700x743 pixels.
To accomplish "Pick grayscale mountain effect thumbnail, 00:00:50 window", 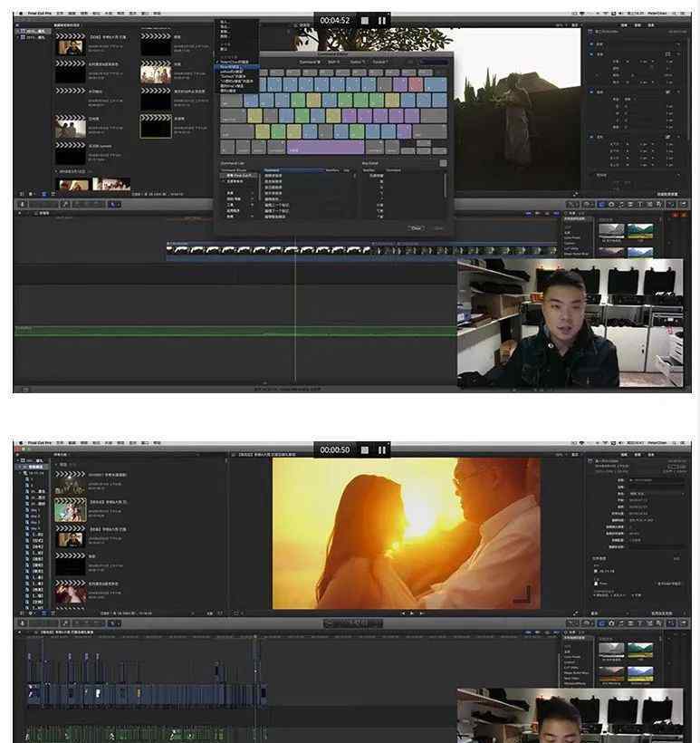I will pyautogui.click(x=611, y=650).
